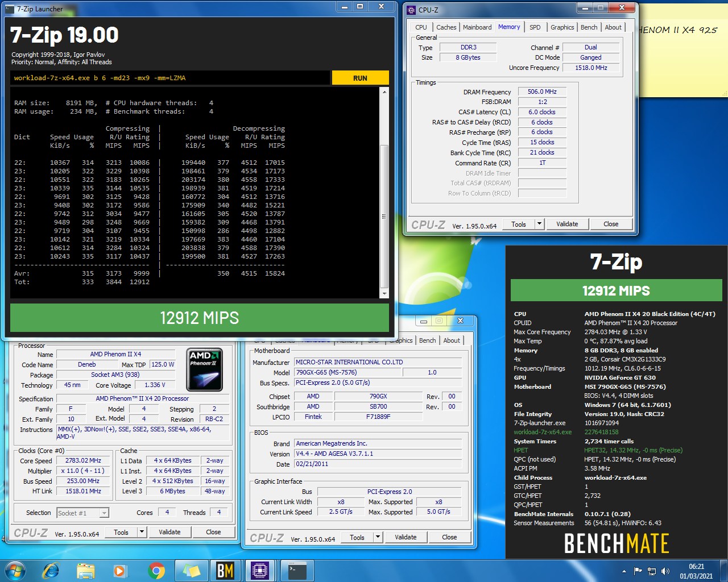The width and height of the screenshot is (728, 582).
Task: Click the 02/21/2011 BIOS Date value
Action: pyautogui.click(x=378, y=464)
